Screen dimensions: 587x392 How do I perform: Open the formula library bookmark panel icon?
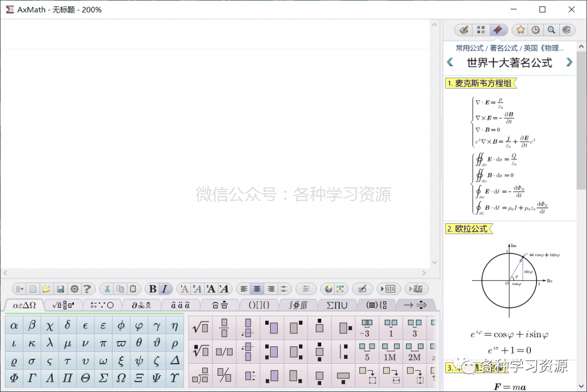pos(498,30)
